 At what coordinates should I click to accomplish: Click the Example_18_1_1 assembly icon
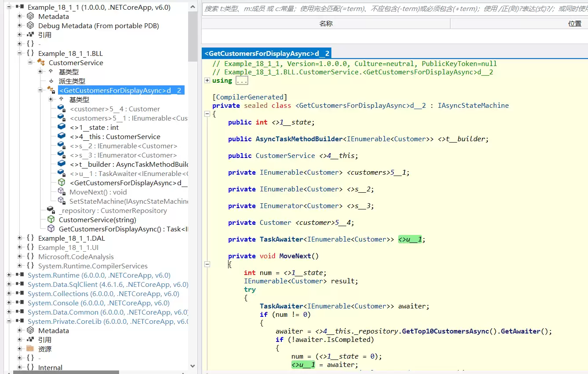click(x=20, y=7)
